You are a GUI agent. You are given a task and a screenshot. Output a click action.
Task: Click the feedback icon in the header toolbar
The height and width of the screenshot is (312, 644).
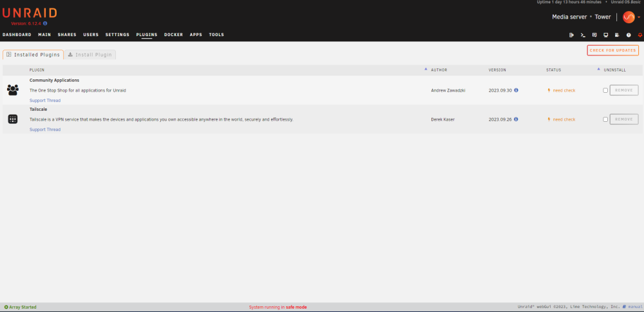[594, 35]
